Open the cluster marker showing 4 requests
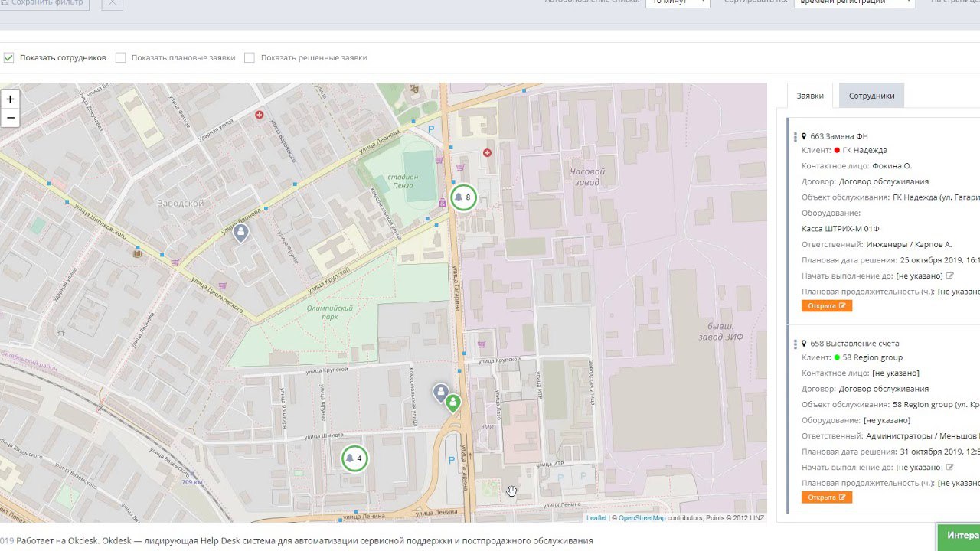Viewport: 980px width, 551px height. 354,458
